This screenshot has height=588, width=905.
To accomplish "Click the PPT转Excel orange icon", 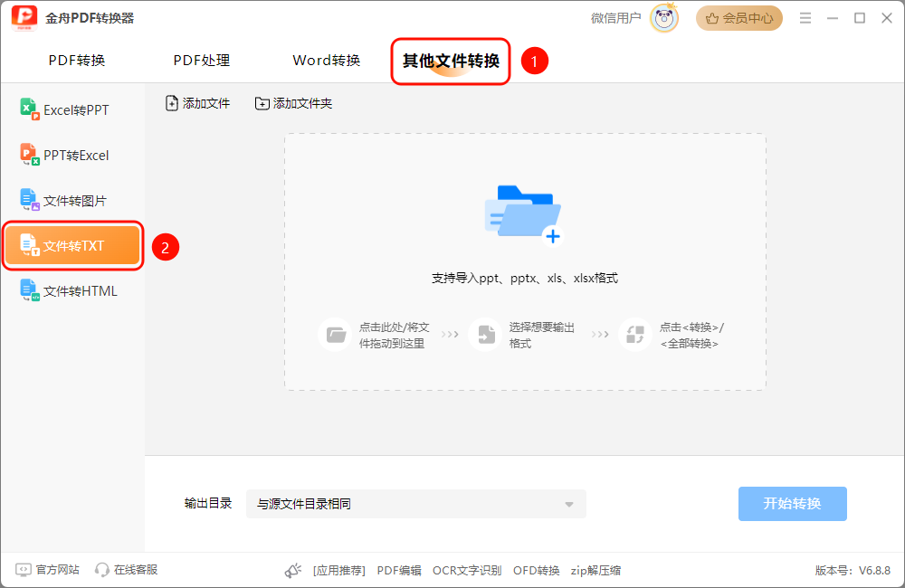I will click(x=30, y=155).
